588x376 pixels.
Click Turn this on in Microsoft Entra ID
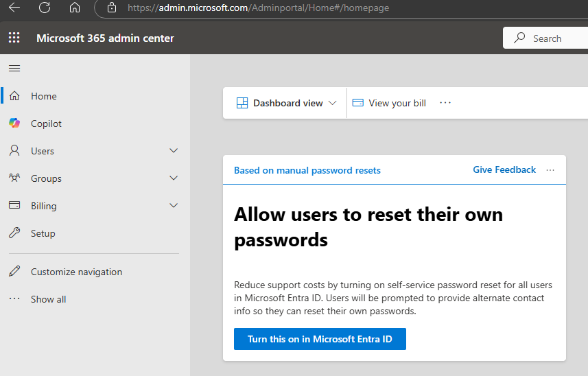coord(320,339)
